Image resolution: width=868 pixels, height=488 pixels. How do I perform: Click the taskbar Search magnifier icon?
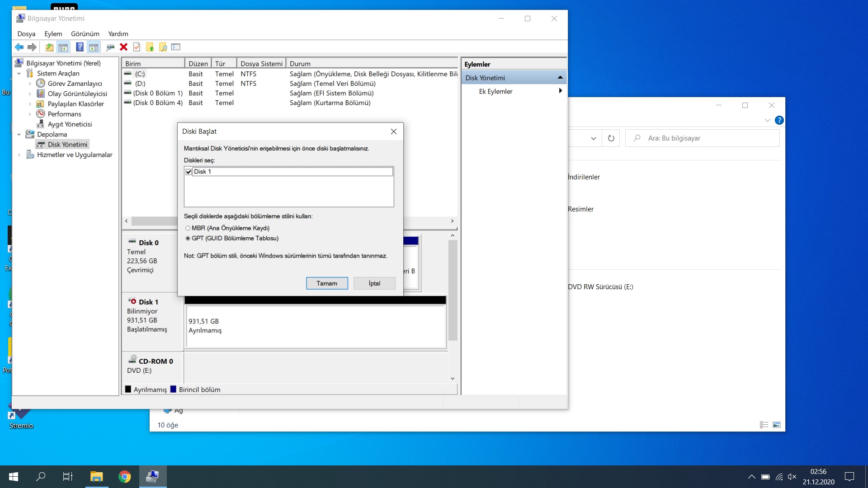pyautogui.click(x=41, y=477)
